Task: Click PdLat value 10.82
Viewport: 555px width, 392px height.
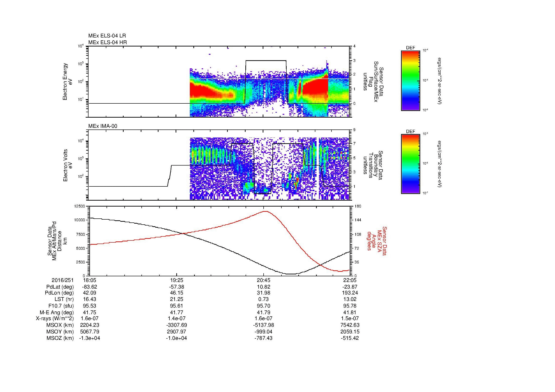Action: pyautogui.click(x=263, y=287)
